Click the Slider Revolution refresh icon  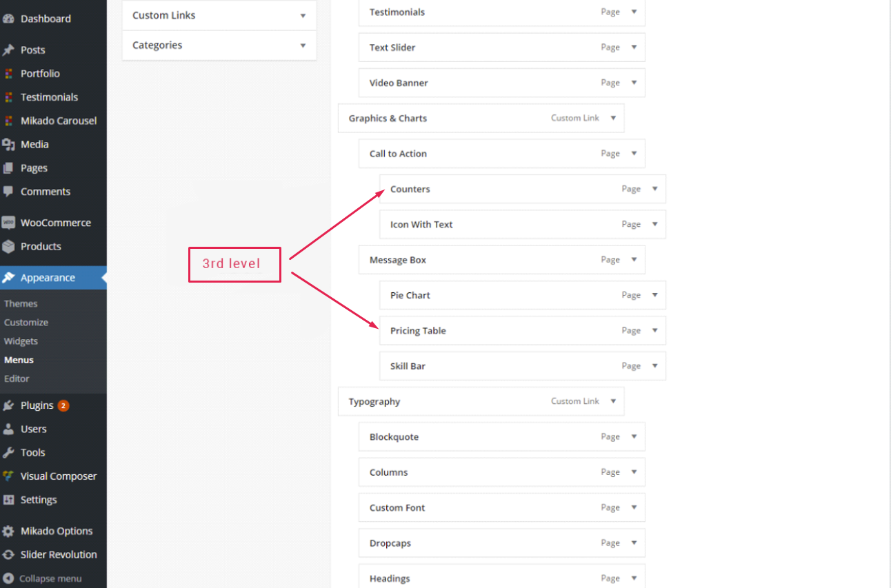click(9, 554)
